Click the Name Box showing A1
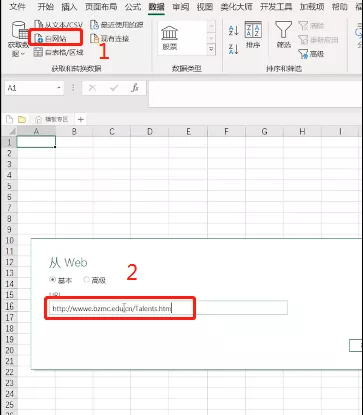Image resolution: width=363 pixels, height=415 pixels. point(30,88)
